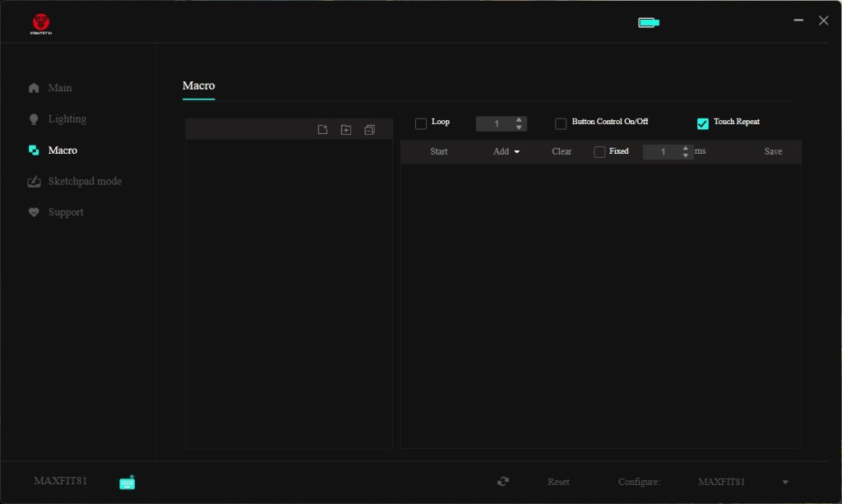Go to the Lighting section
The image size is (842, 504).
(67, 119)
